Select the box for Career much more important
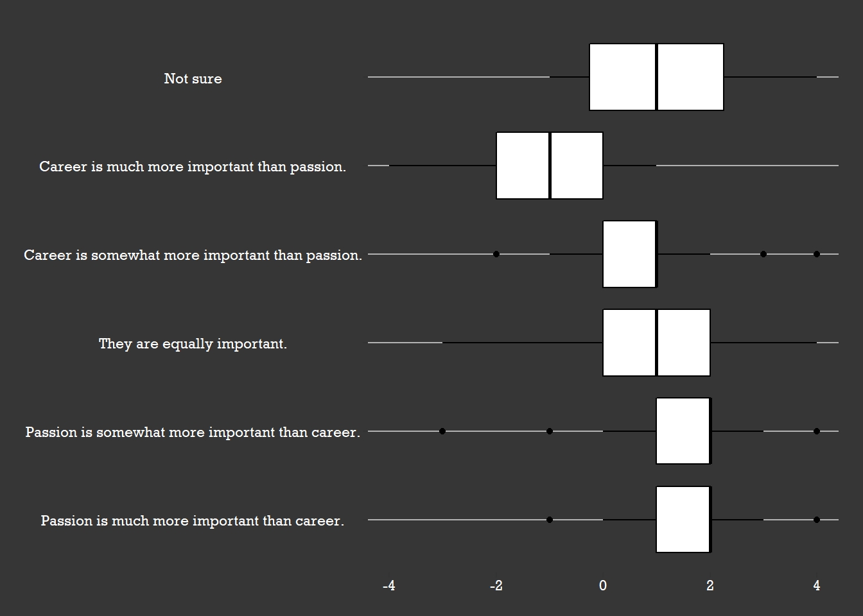 [550, 166]
